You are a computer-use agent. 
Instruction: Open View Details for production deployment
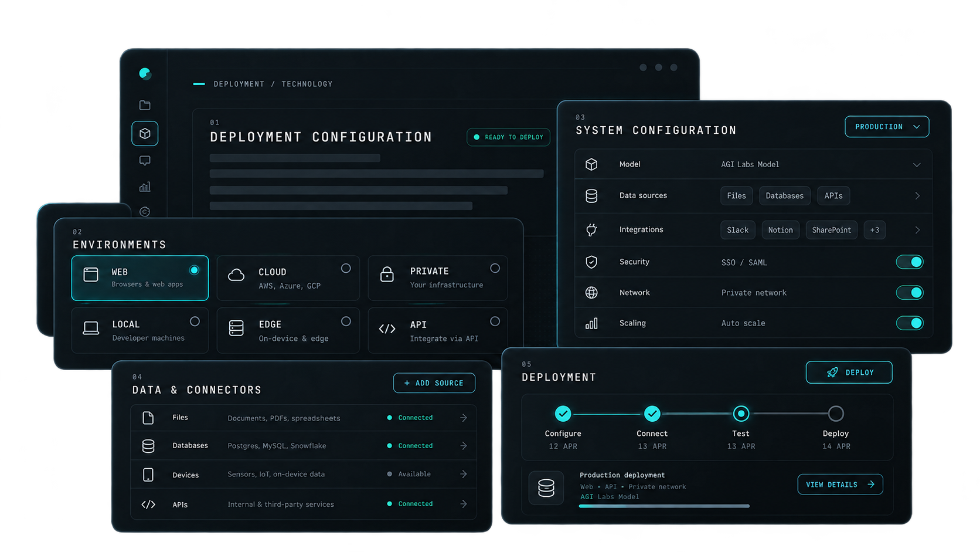(840, 485)
